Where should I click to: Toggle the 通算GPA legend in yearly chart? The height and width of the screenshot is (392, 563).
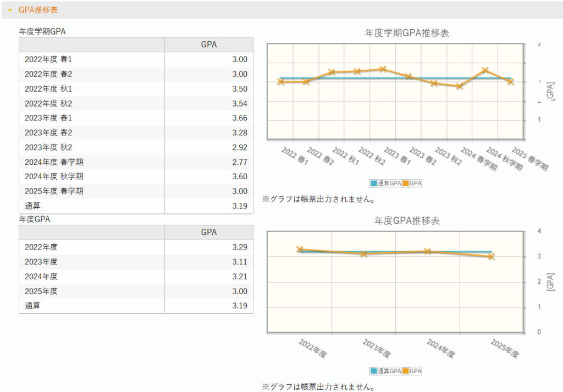coord(374,371)
